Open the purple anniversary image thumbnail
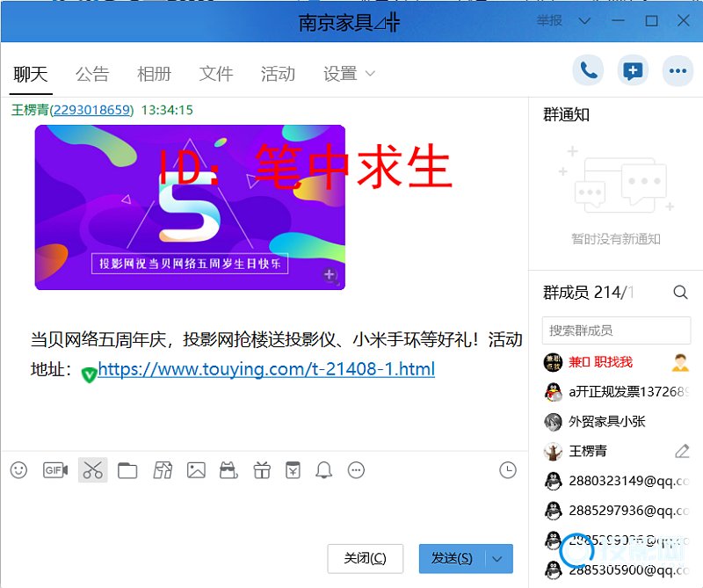This screenshot has width=703, height=588. pyautogui.click(x=190, y=207)
